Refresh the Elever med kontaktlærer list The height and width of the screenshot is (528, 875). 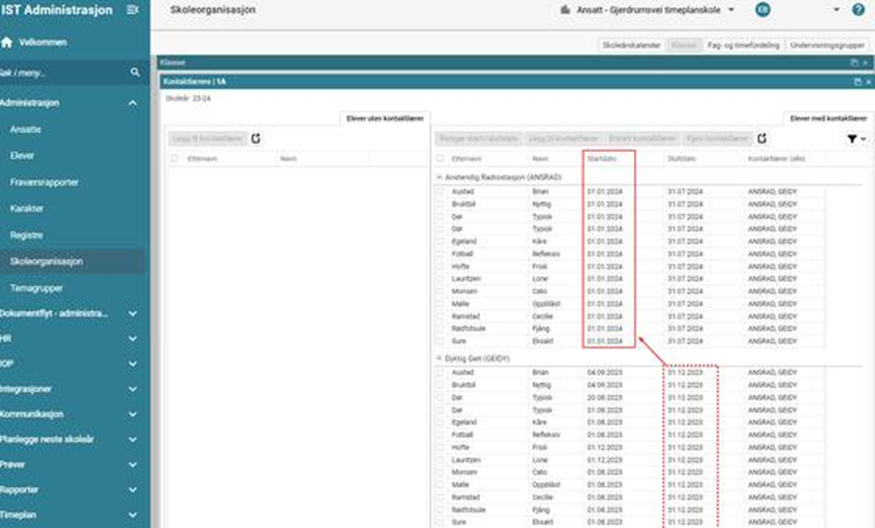tap(762, 138)
